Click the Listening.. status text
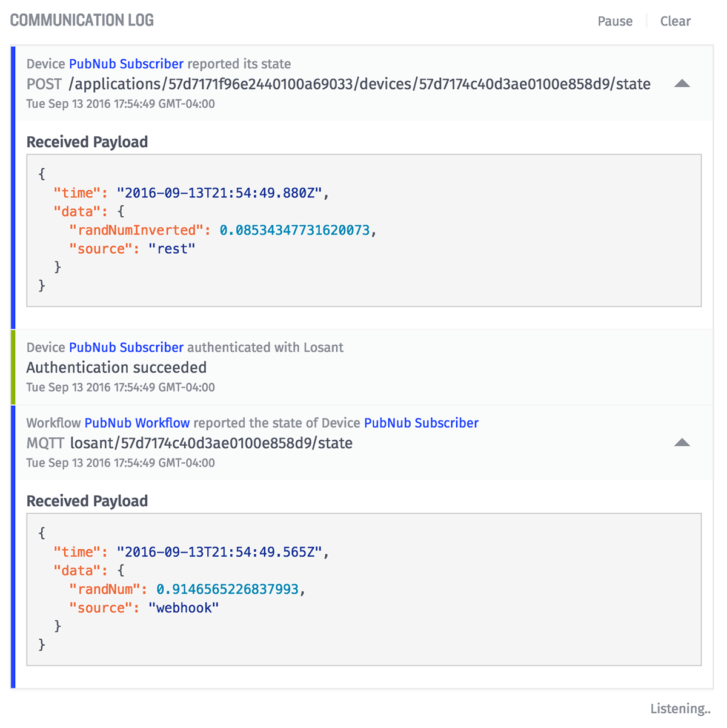The width and height of the screenshot is (727, 728). (x=680, y=709)
